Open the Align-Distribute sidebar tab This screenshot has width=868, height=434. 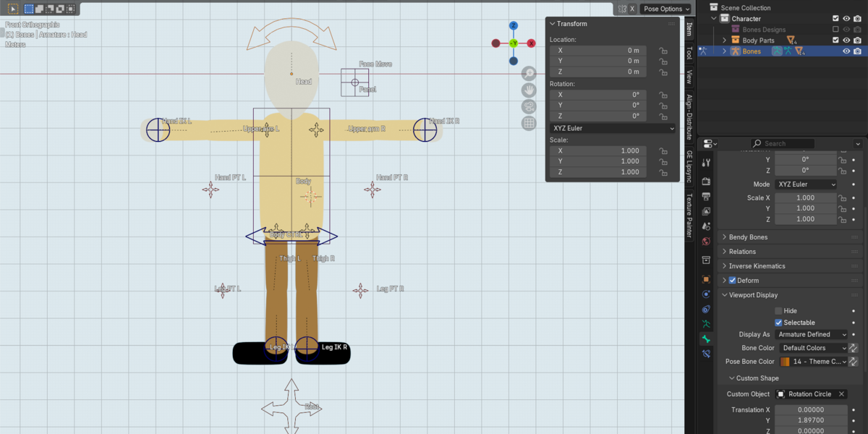click(x=689, y=116)
